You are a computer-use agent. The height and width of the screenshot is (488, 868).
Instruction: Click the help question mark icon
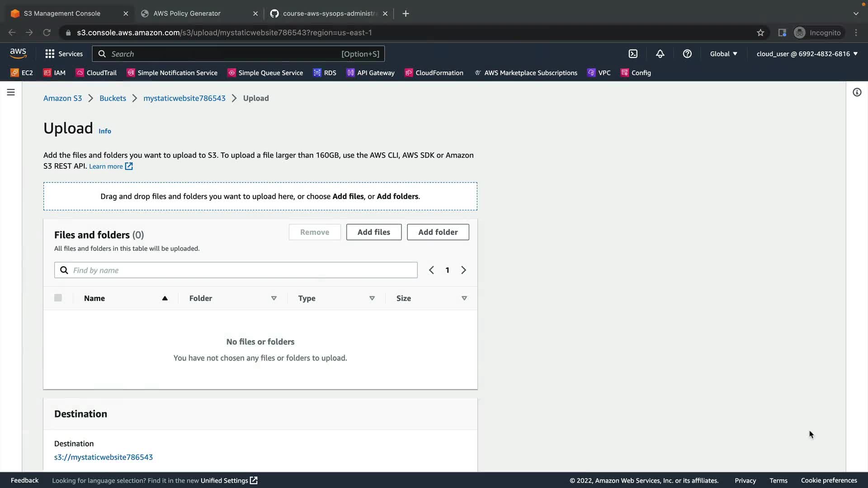687,54
